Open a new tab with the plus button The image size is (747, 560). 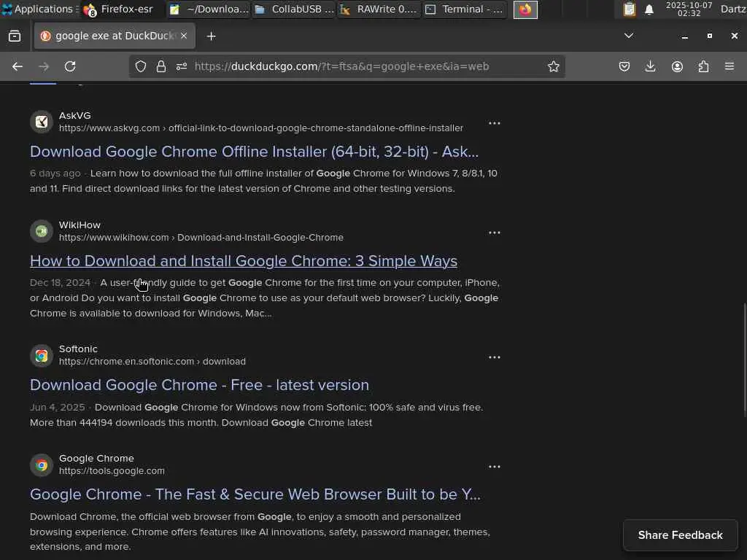click(211, 36)
